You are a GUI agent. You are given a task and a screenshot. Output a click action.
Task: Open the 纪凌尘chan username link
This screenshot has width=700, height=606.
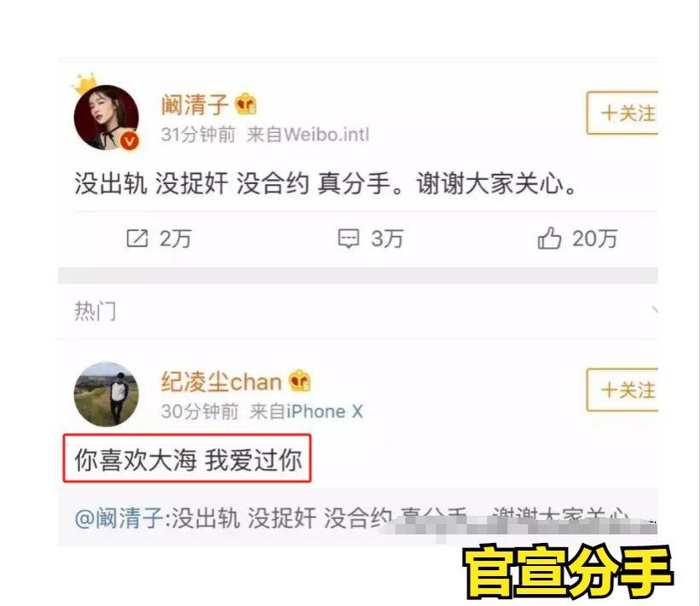point(222,382)
